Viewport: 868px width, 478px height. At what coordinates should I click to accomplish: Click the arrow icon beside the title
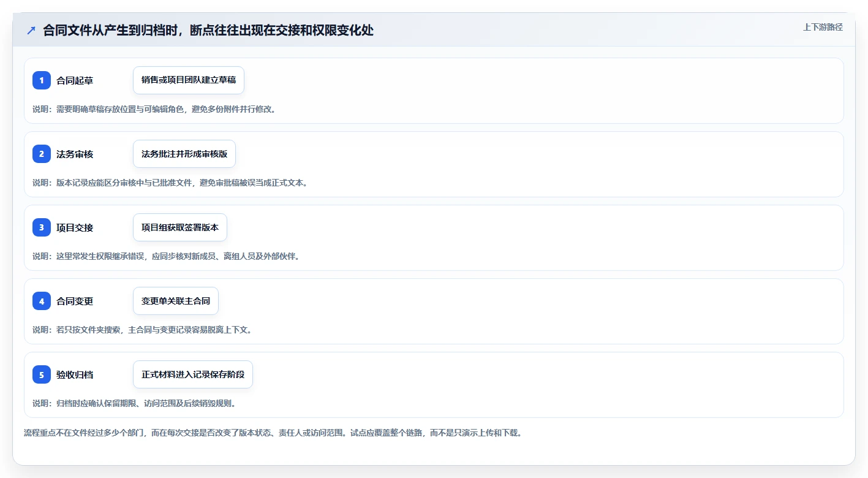[31, 30]
